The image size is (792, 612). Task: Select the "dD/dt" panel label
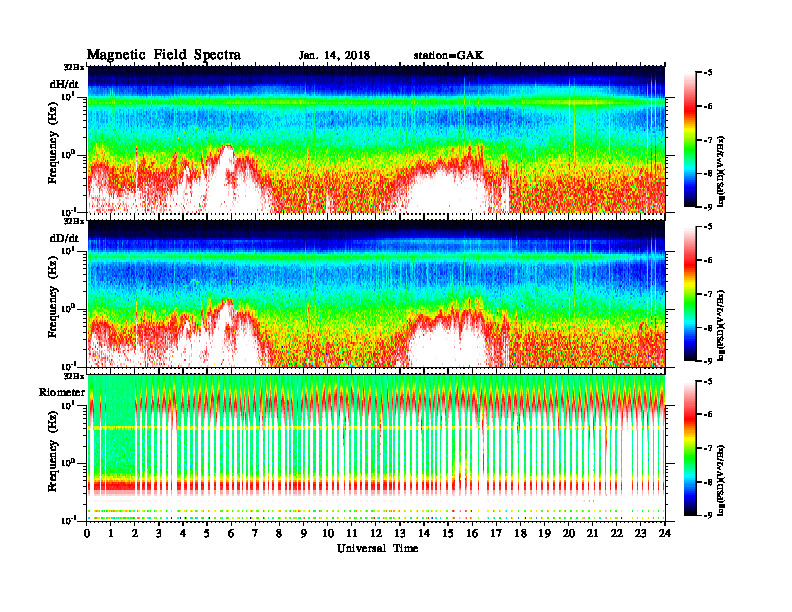pos(64,238)
